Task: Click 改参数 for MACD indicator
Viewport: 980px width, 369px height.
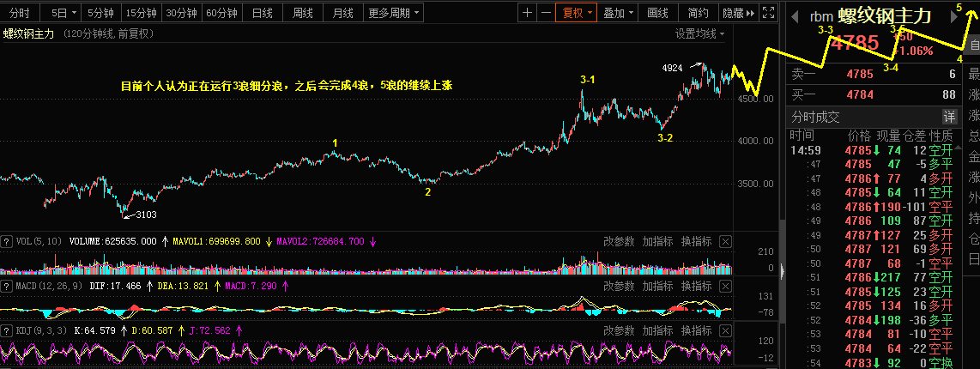Action: (619, 286)
